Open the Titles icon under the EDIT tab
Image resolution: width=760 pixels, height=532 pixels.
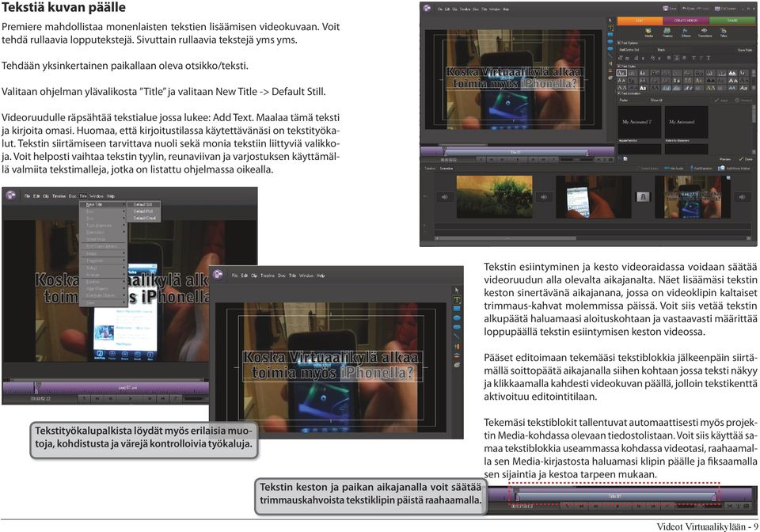point(723,32)
